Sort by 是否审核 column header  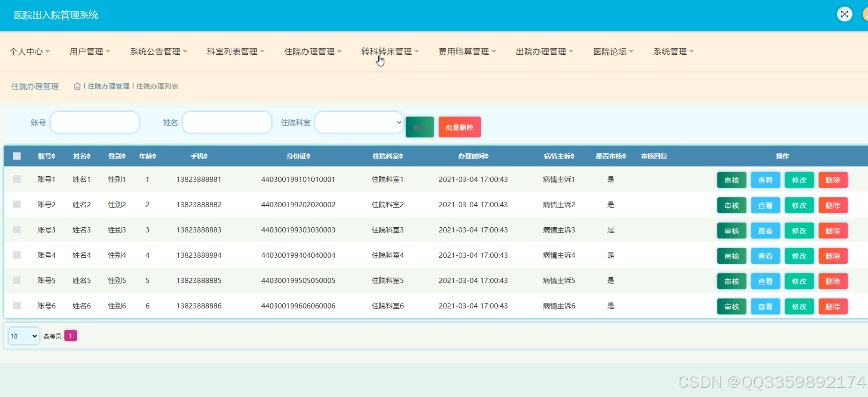[x=611, y=156]
